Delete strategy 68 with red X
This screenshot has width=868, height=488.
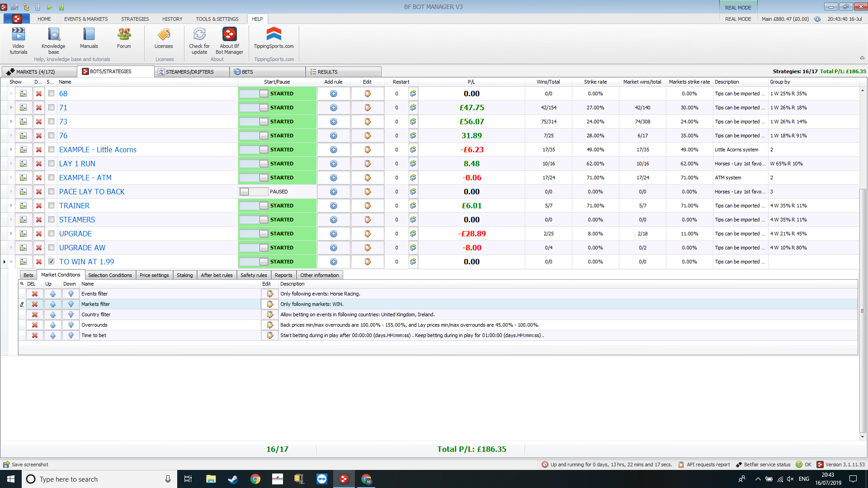click(x=39, y=94)
